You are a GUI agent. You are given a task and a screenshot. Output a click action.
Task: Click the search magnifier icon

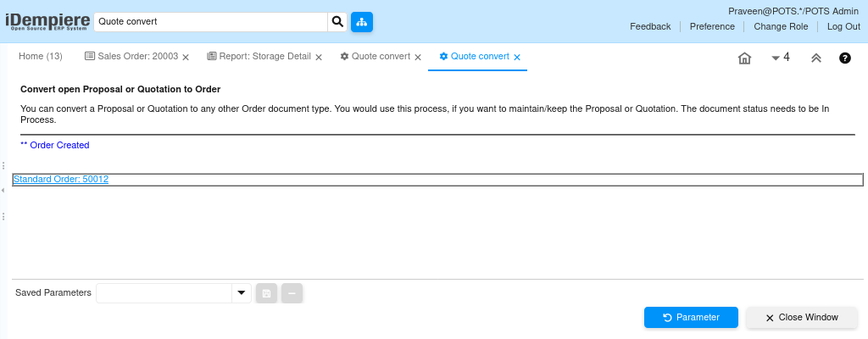click(337, 22)
